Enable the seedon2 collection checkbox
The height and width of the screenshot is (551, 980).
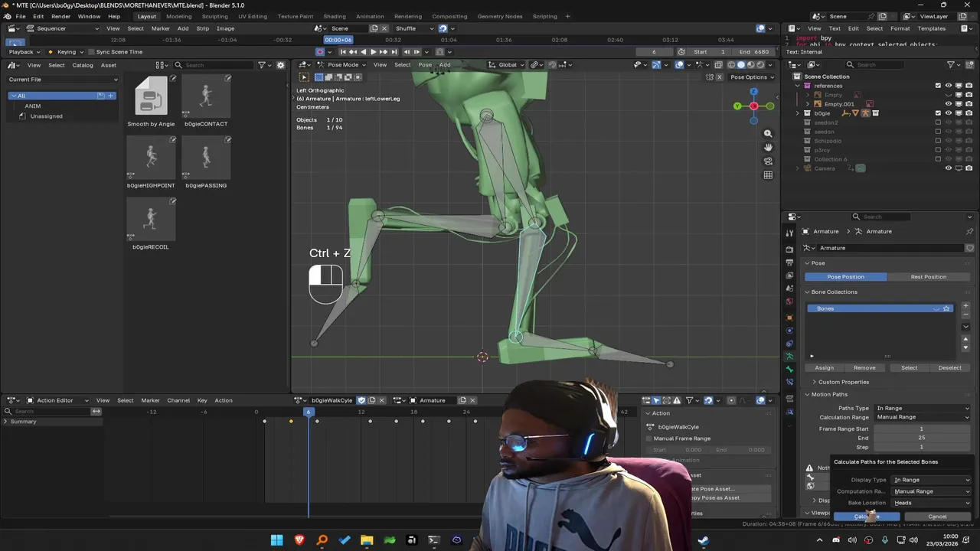(x=938, y=122)
